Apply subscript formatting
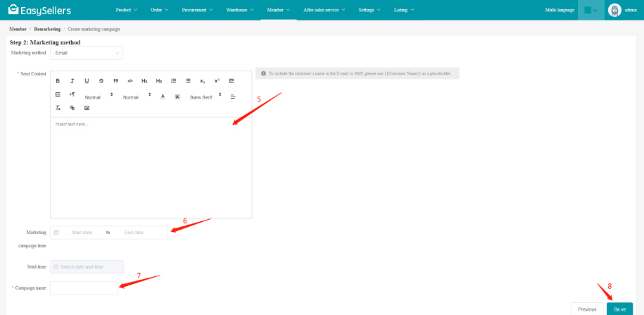Screen dimensions: 644x315 202,81
